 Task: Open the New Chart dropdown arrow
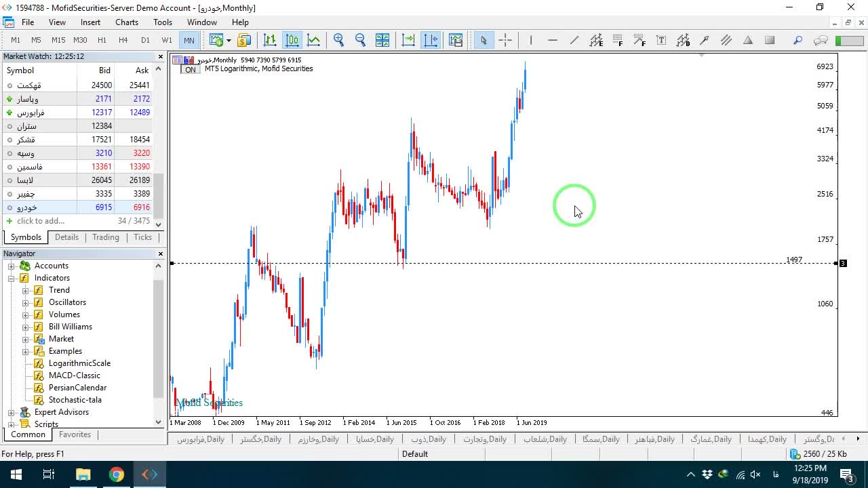(x=229, y=40)
